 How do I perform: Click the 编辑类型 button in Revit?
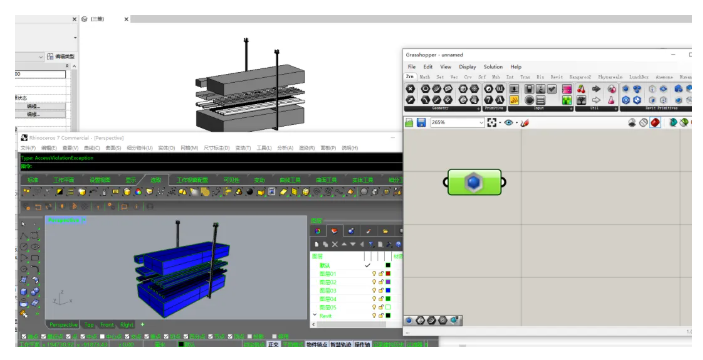pos(61,57)
